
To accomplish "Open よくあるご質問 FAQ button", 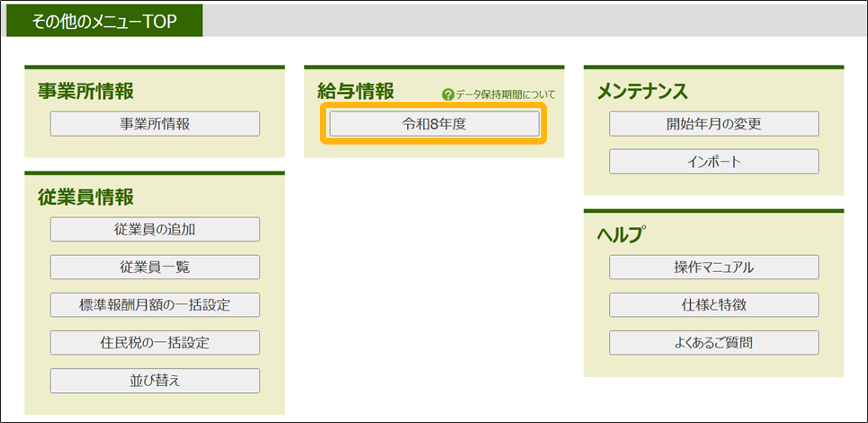I will coord(714,343).
